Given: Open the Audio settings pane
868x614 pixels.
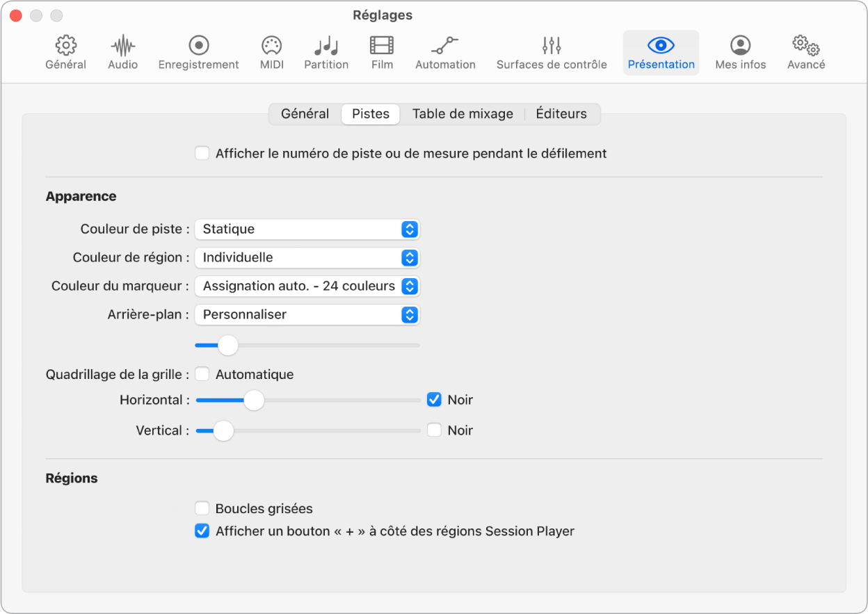Looking at the screenshot, I should 122,53.
